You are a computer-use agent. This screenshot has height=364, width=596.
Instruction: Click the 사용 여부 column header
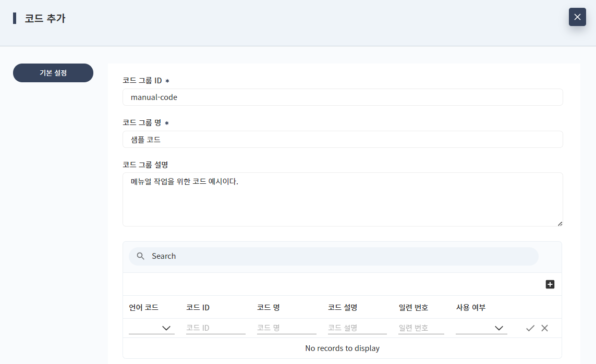(470, 307)
